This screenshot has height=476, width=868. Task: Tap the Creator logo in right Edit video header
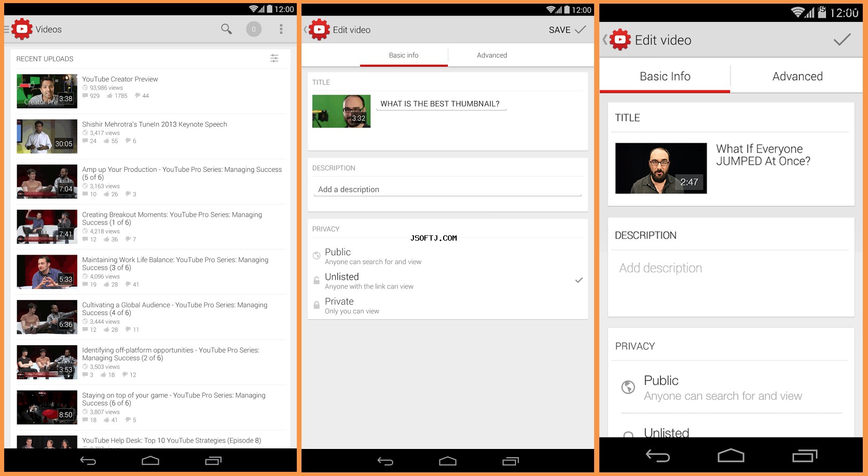pyautogui.click(x=620, y=40)
